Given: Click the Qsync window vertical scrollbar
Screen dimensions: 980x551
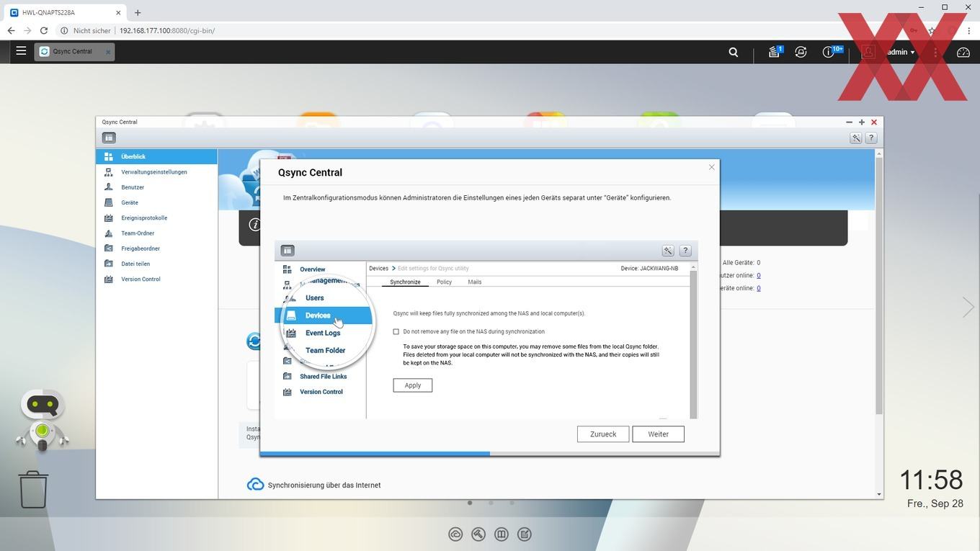Looking at the screenshot, I should [879, 285].
